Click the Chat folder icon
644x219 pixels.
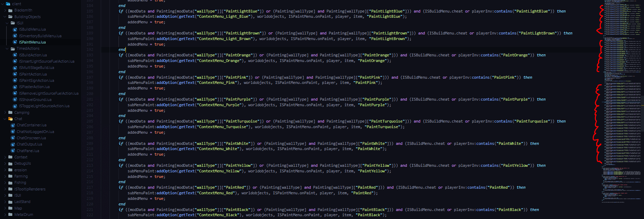[10, 119]
